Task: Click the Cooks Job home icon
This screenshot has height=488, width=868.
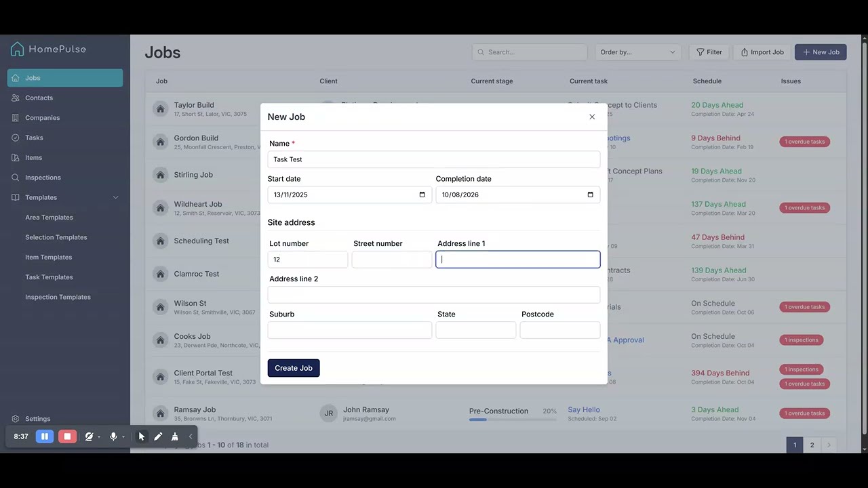Action: coord(160,340)
